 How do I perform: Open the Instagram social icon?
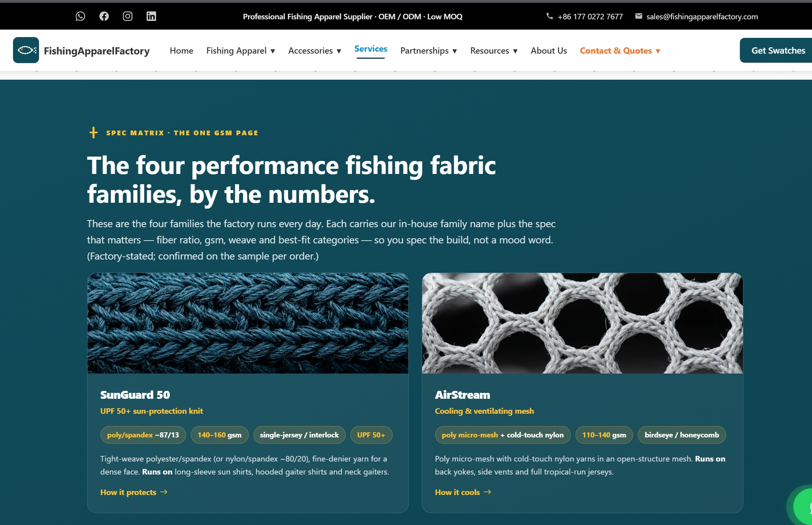pos(128,16)
